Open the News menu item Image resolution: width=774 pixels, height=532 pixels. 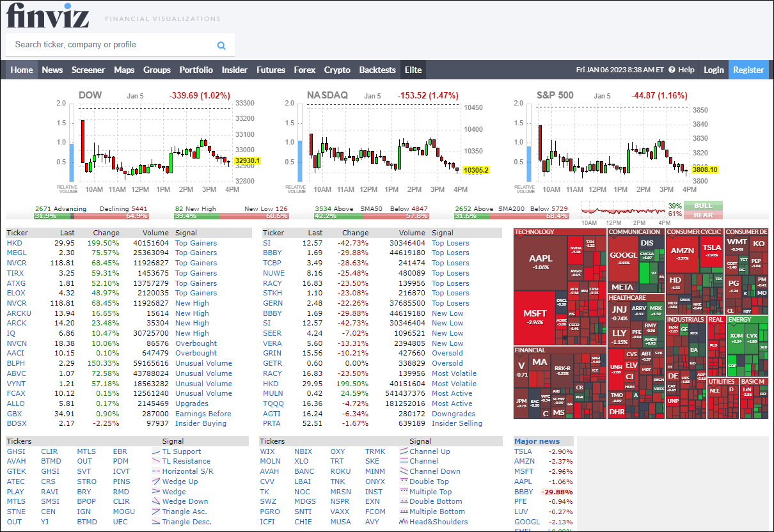(x=52, y=70)
